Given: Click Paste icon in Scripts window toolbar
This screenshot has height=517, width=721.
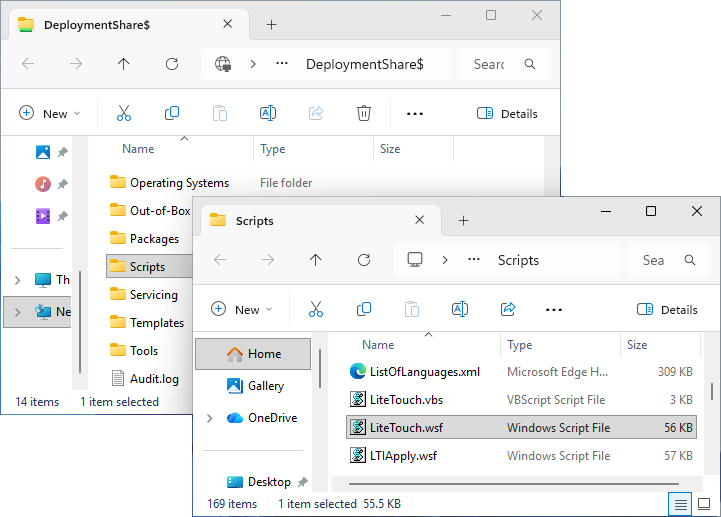Looking at the screenshot, I should 412,310.
